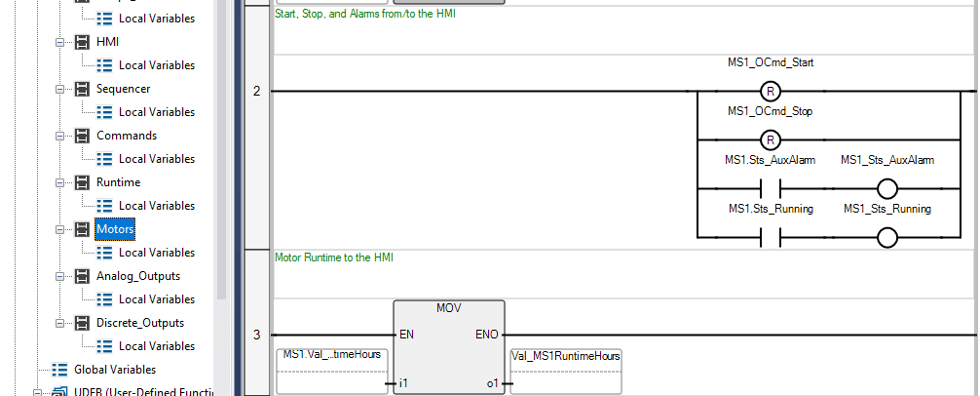Select the Motors program tree item
The image size is (980, 396).
(115, 229)
